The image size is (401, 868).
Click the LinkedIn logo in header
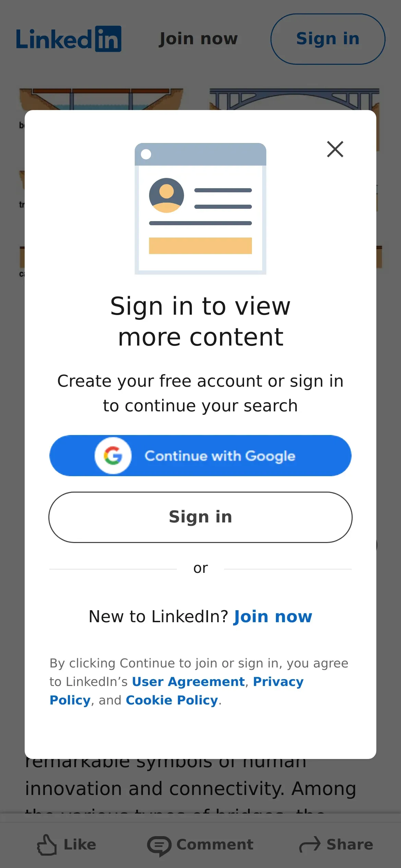[x=69, y=39]
